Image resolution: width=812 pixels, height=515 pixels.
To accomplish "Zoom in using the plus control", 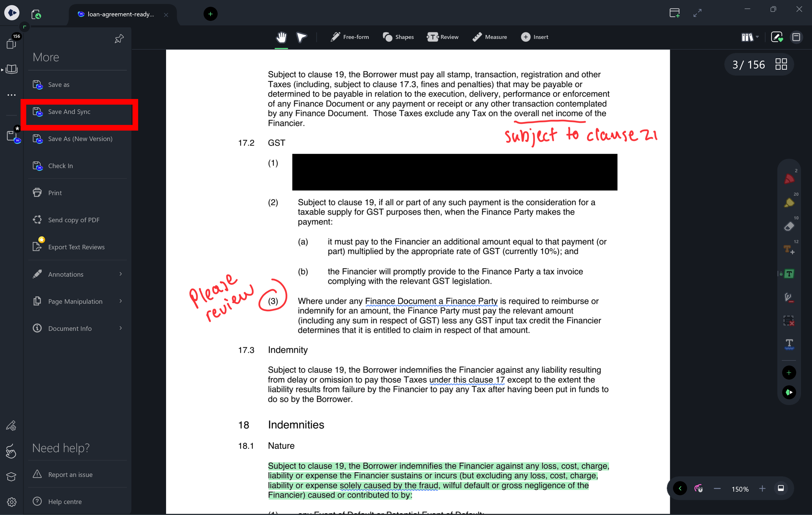I will point(762,488).
